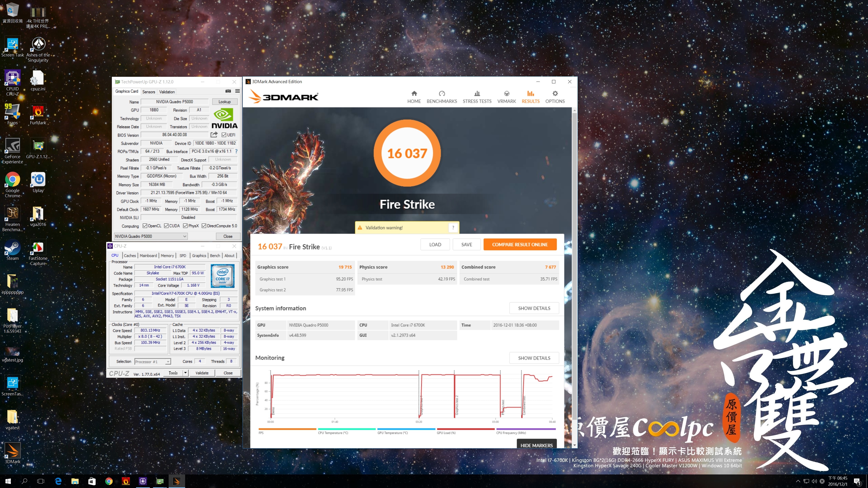Image resolution: width=868 pixels, height=488 pixels.
Task: Open the FurMark desktop icon
Action: [x=38, y=114]
